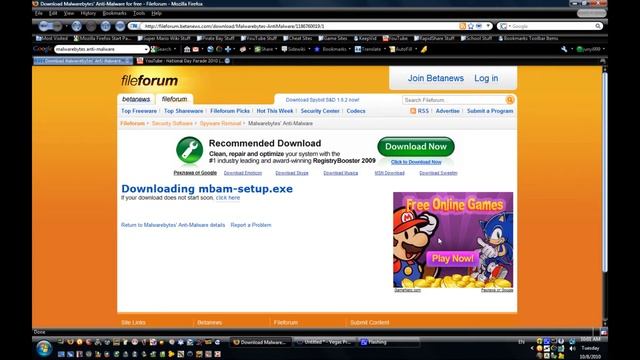The width and height of the screenshot is (640, 360).
Task: Bookmark page with the address bar star
Action: coord(471,26)
